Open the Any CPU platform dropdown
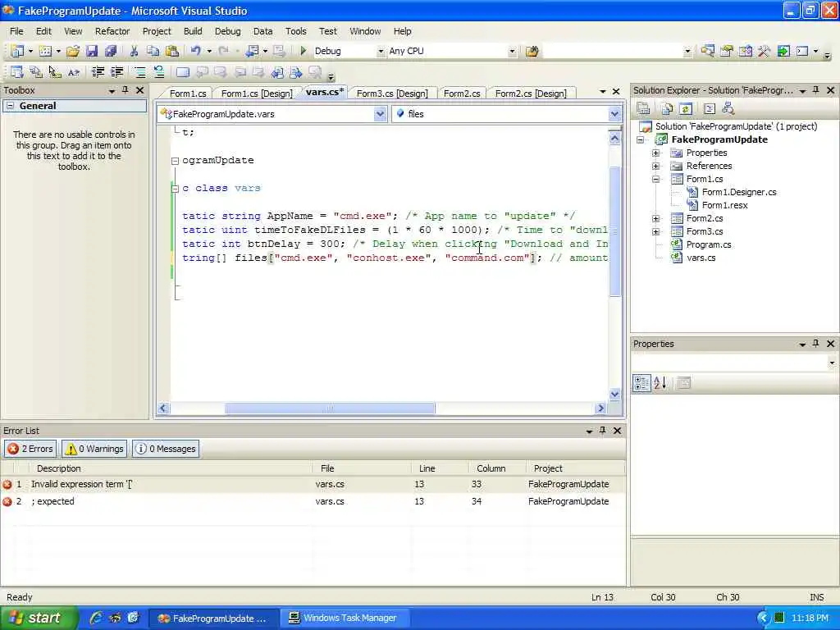 coord(512,52)
